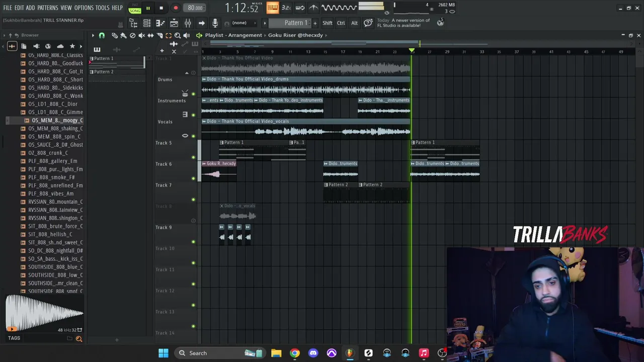The image size is (644, 362).
Task: Select the playlist paint brush tool
Action: coord(123,35)
